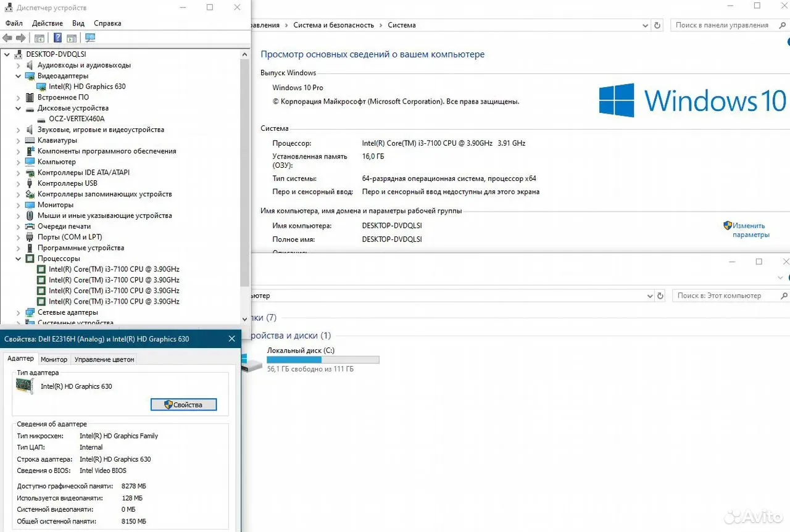The height and width of the screenshot is (532, 790).
Task: Click the speaker icon beside Звуковые, игровые и видеоустройства
Action: [30, 130]
